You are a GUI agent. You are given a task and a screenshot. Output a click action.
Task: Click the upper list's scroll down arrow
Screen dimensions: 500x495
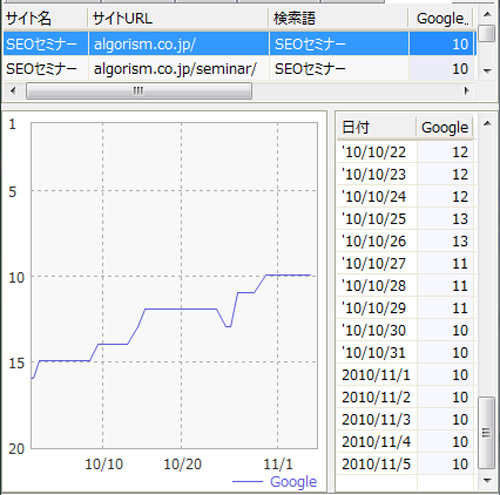click(x=487, y=71)
